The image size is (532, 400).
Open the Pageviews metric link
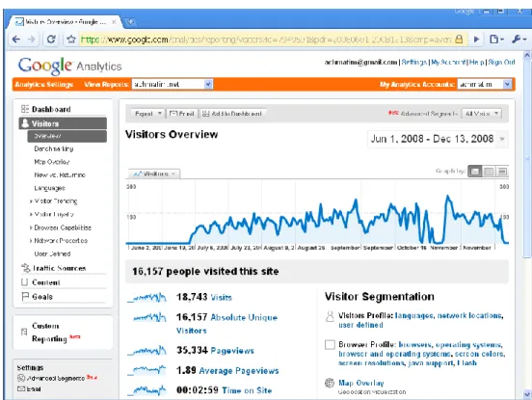[x=232, y=351]
